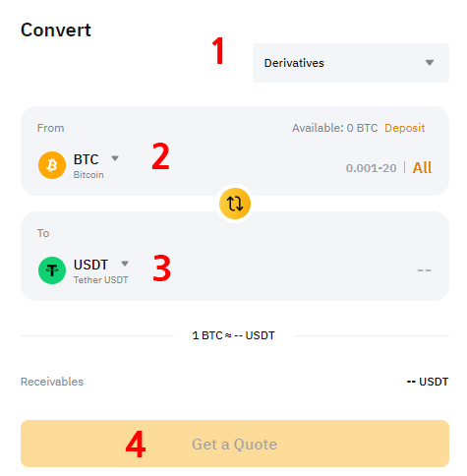This screenshot has width=467, height=476.
Task: Click the Deposit link
Action: coord(404,128)
